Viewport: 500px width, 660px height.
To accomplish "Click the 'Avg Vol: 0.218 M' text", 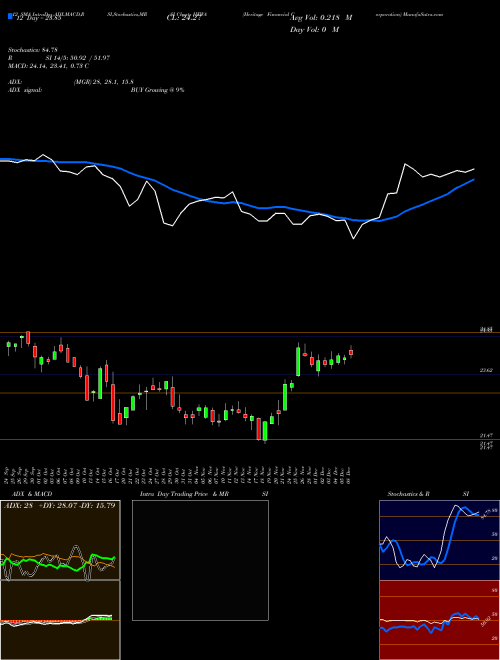I will 321,18.
